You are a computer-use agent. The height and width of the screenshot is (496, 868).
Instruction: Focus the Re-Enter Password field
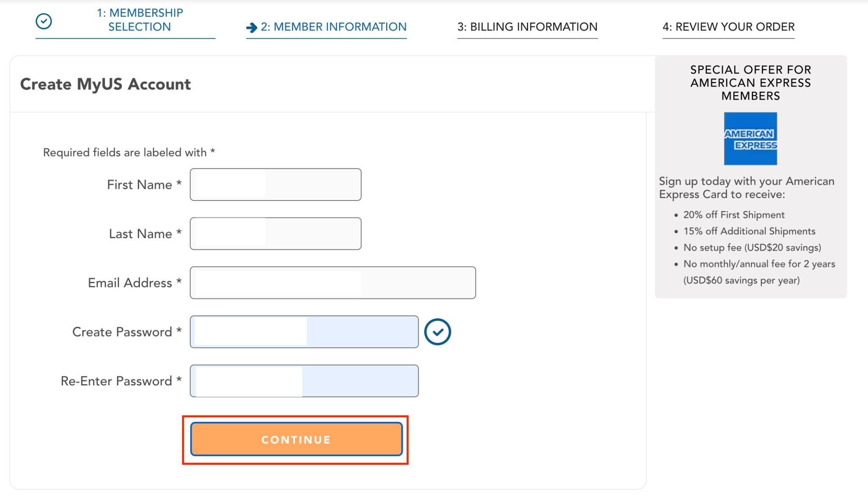pos(304,381)
